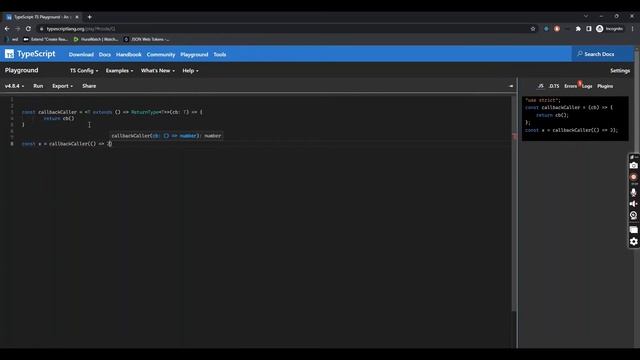Open the Docs navigation link

click(x=104, y=54)
